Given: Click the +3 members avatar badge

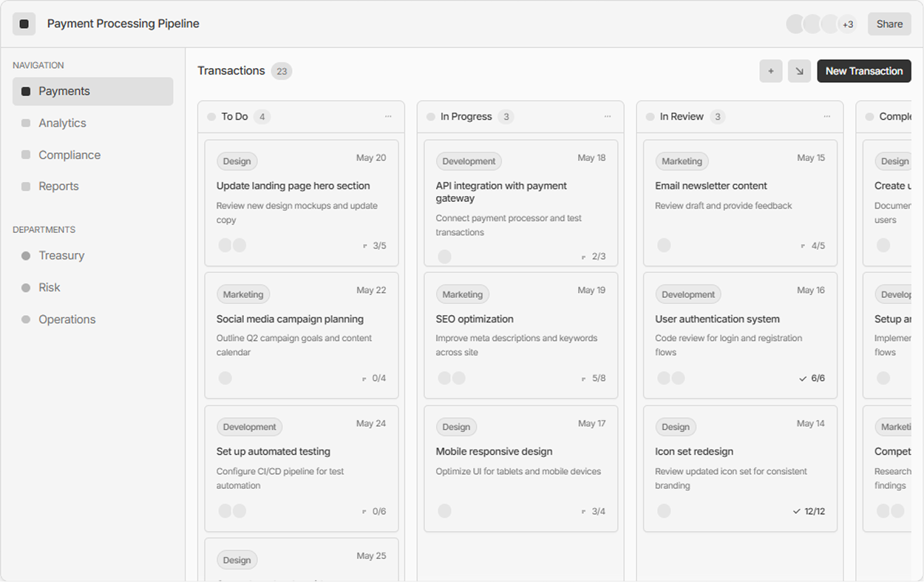Looking at the screenshot, I should [x=847, y=24].
